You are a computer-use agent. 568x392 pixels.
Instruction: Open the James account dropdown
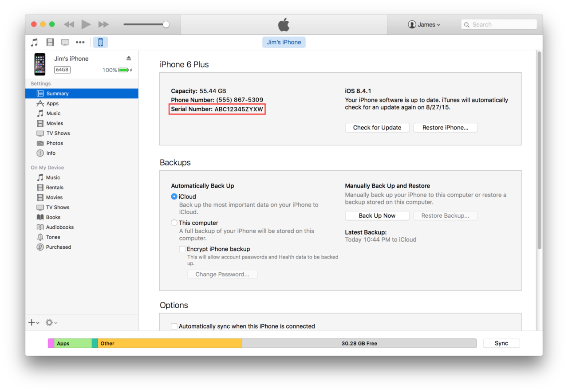(424, 24)
